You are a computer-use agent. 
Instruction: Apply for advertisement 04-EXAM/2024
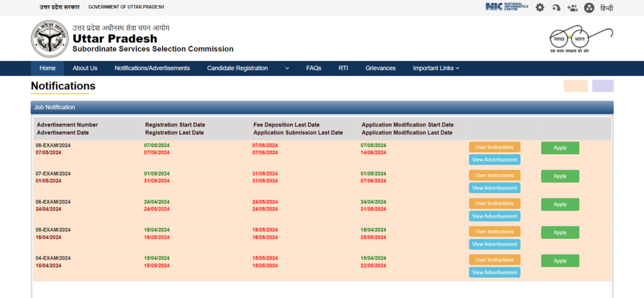point(560,261)
